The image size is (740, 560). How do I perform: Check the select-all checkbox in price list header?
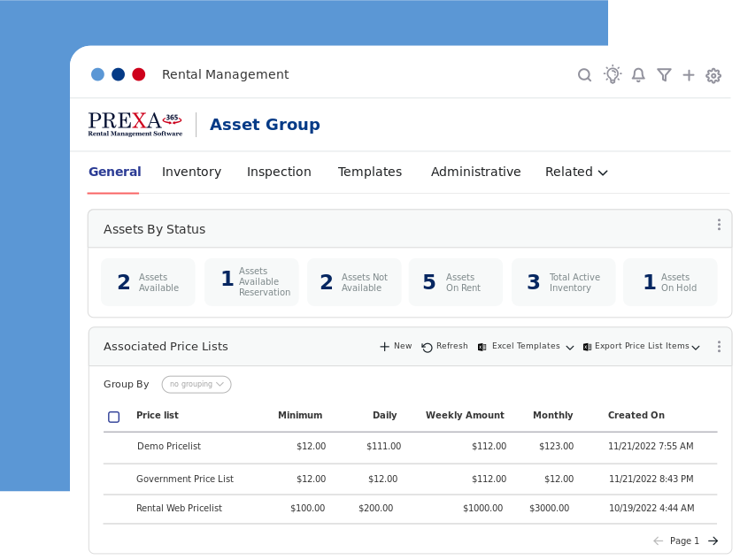pyautogui.click(x=114, y=416)
